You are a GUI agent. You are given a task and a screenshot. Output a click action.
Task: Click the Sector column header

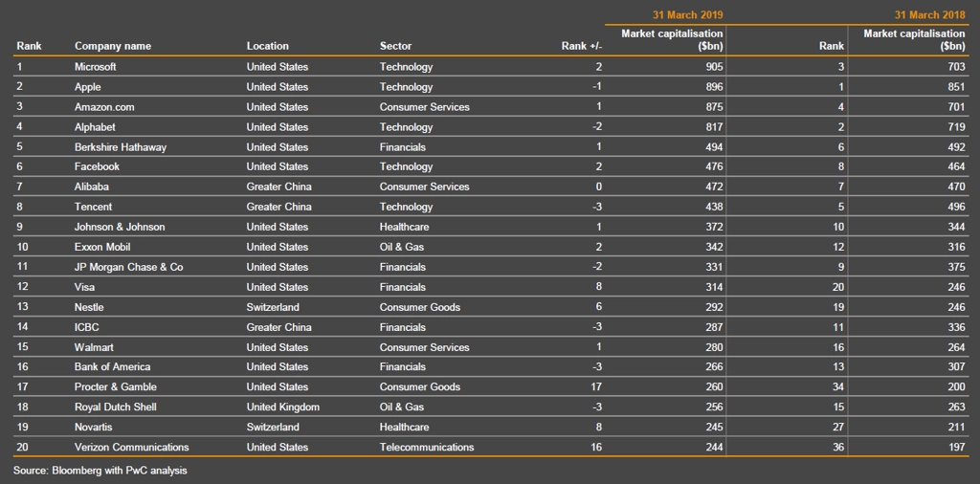point(395,46)
